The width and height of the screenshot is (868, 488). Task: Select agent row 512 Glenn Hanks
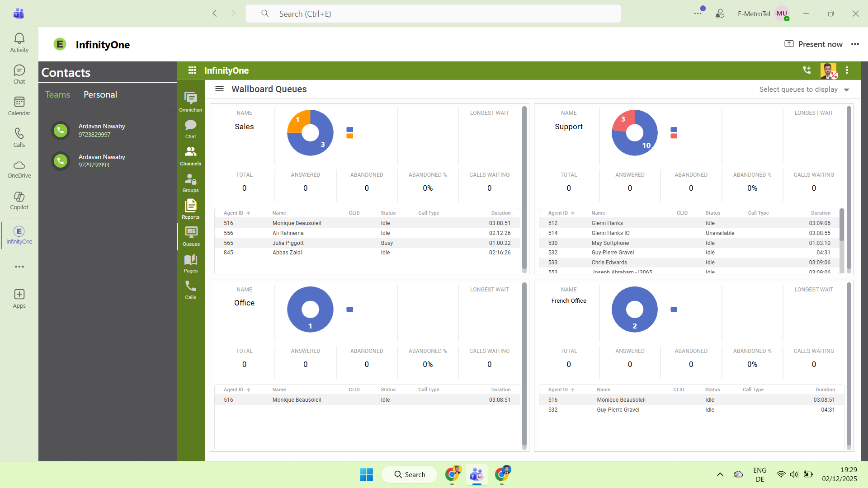689,223
